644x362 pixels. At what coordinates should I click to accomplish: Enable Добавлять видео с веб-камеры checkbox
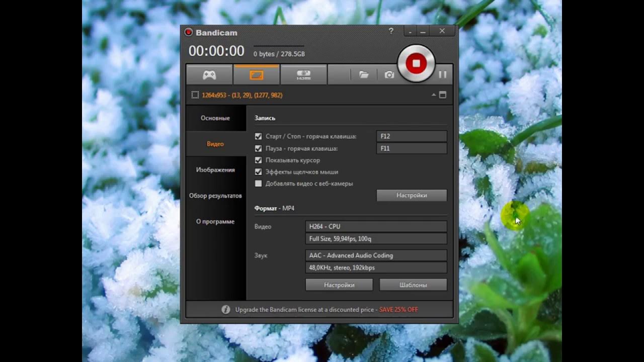coord(259,184)
